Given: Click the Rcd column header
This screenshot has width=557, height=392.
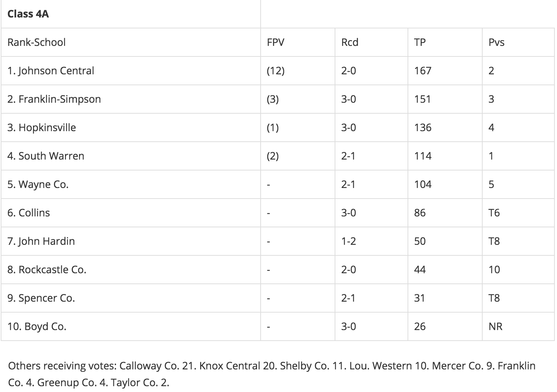Looking at the screenshot, I should [350, 42].
